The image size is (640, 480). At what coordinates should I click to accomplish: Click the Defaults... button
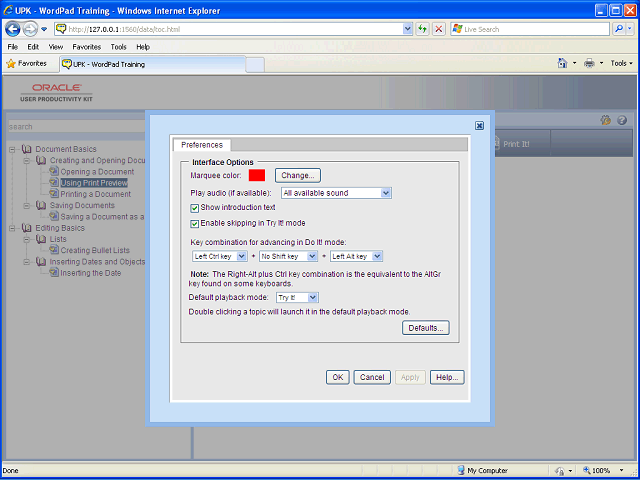(x=426, y=328)
